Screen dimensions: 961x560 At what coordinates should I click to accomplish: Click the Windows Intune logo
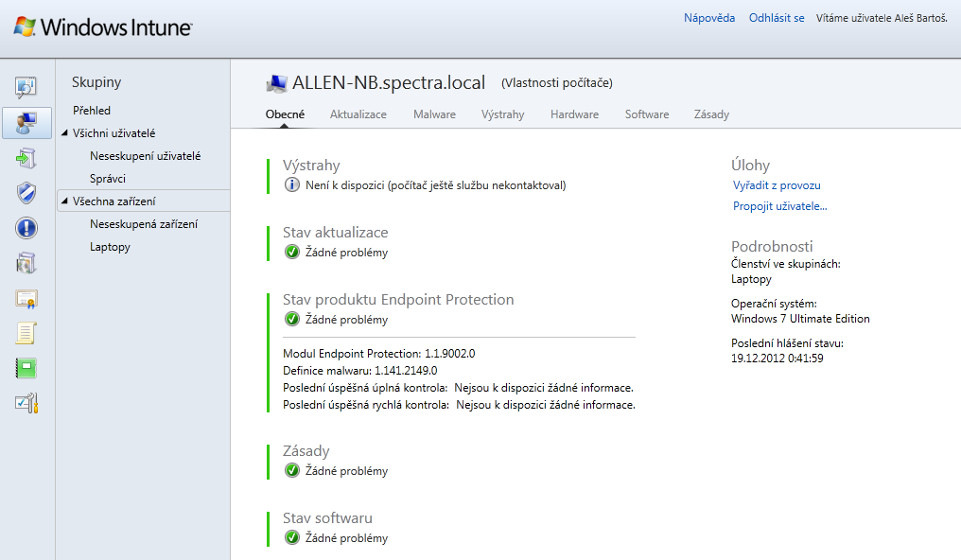[x=103, y=26]
